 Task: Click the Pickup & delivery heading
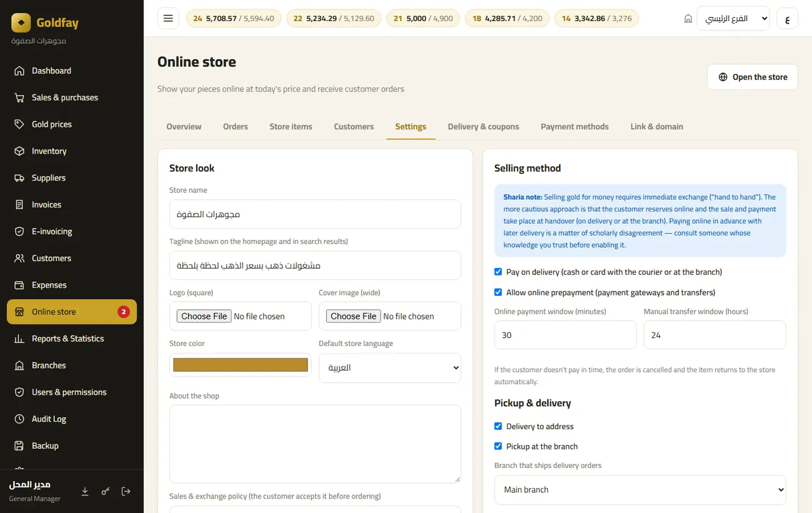coord(533,403)
